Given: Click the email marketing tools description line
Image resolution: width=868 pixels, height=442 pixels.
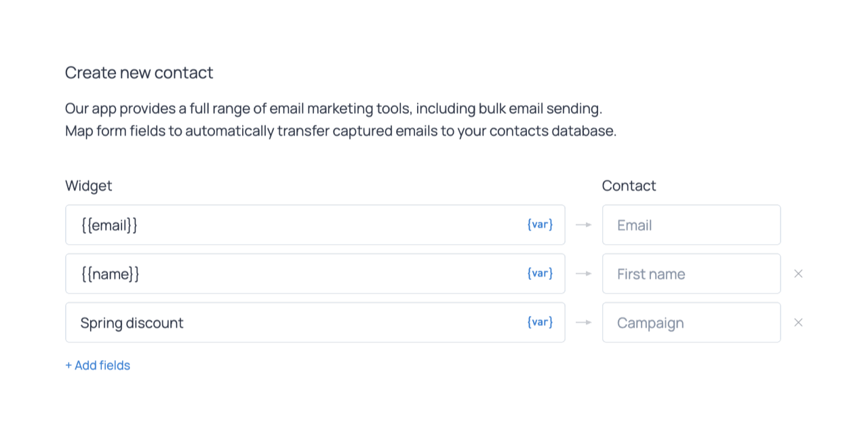Looking at the screenshot, I should coord(333,108).
